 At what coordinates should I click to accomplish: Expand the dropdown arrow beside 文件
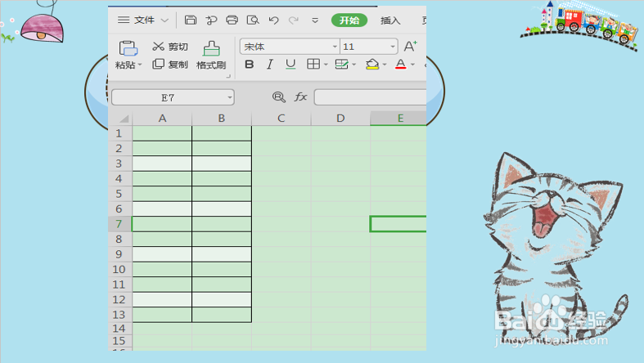(x=164, y=20)
